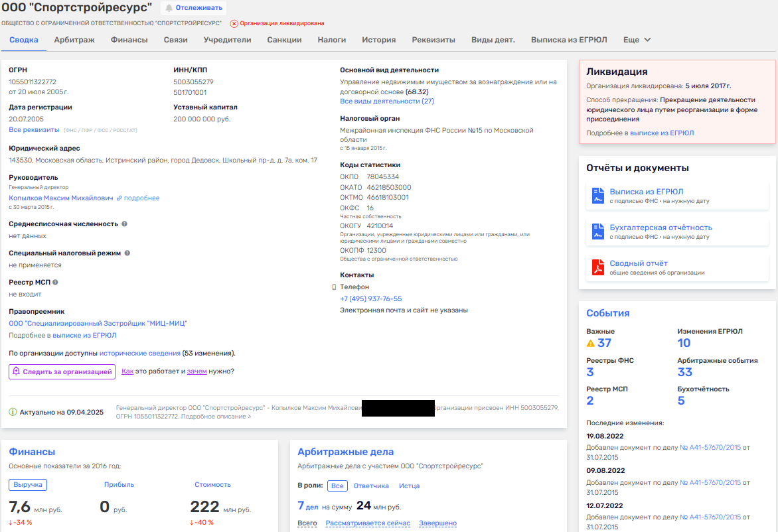Select the Прибыль indicator in Финансы

pos(119,484)
